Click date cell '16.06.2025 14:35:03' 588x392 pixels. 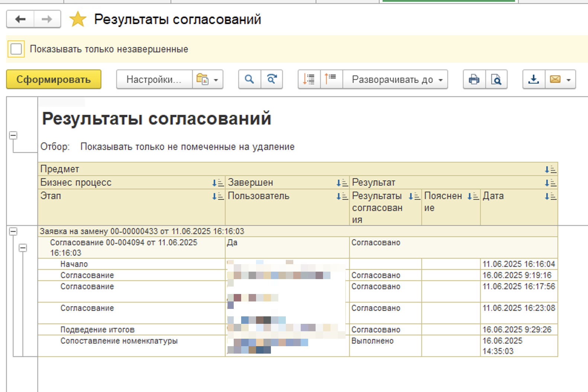tap(519, 346)
